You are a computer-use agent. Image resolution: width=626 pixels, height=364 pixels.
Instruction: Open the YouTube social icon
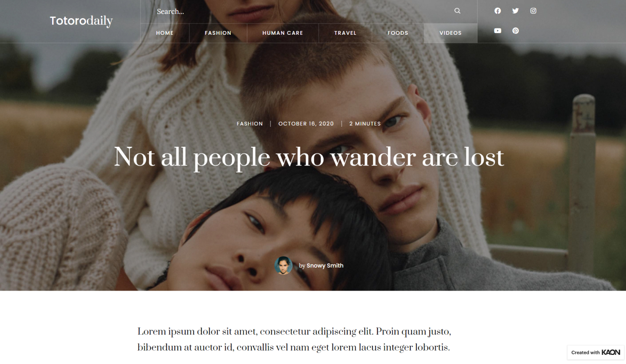[x=498, y=31]
